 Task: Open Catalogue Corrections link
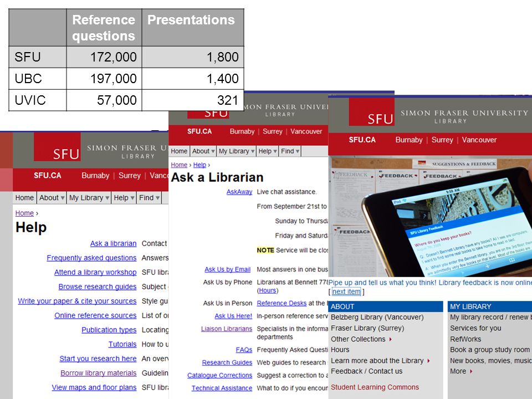[219, 376]
